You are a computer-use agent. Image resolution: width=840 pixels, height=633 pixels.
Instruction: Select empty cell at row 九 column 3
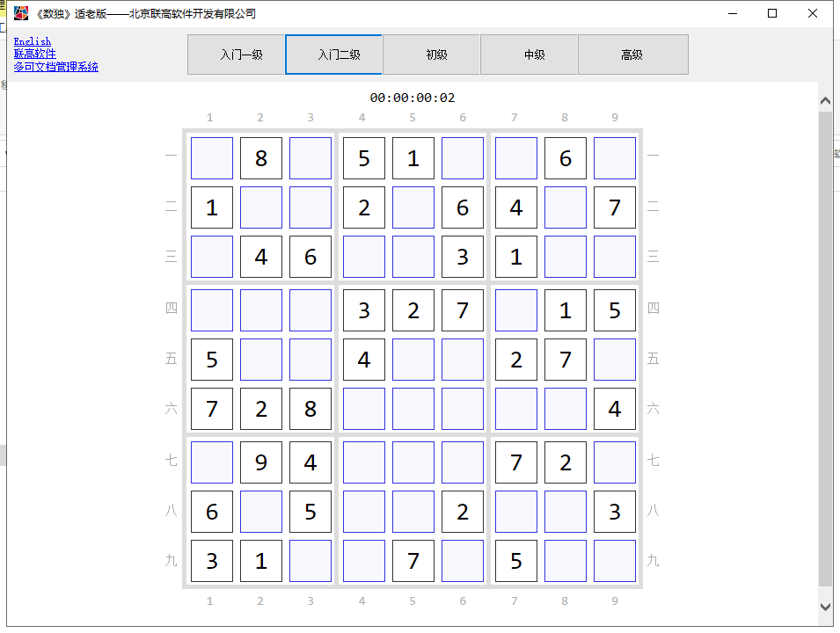(x=310, y=561)
